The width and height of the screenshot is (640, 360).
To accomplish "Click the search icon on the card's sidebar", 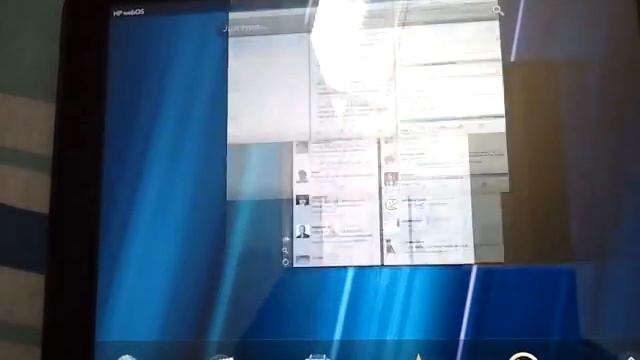I will tap(286, 251).
